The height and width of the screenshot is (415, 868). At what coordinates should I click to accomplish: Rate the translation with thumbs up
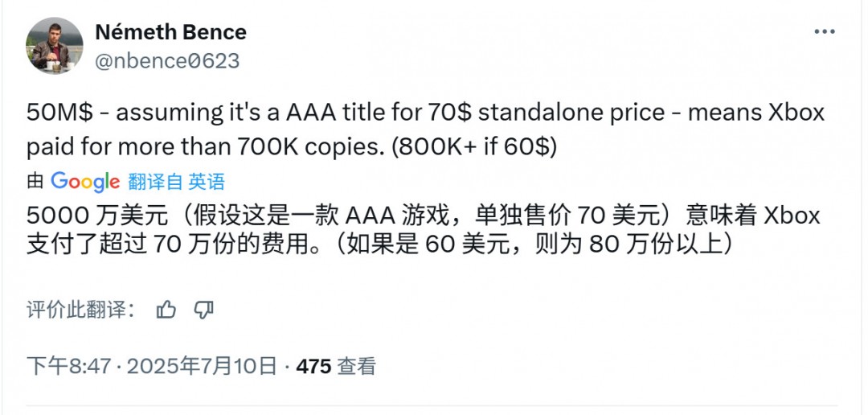tap(166, 310)
